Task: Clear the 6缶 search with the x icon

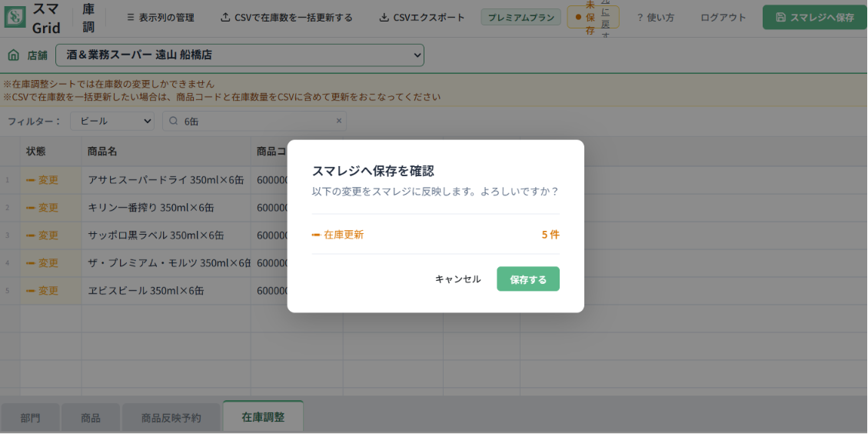Action: coord(339,121)
